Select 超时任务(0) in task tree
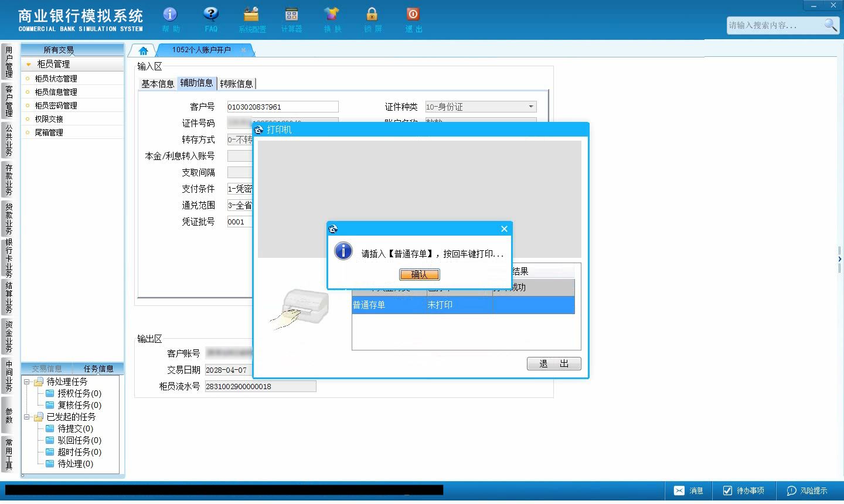The width and height of the screenshot is (844, 504). click(x=79, y=452)
